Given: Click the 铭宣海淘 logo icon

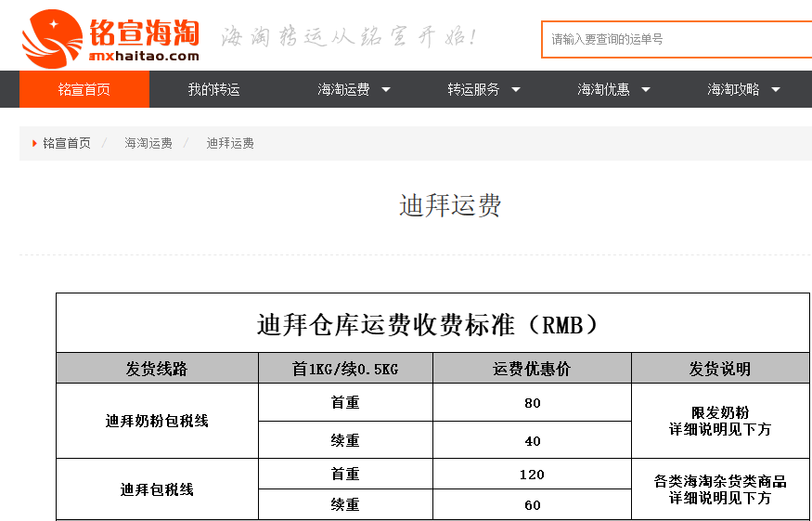Looking at the screenshot, I should (52, 39).
